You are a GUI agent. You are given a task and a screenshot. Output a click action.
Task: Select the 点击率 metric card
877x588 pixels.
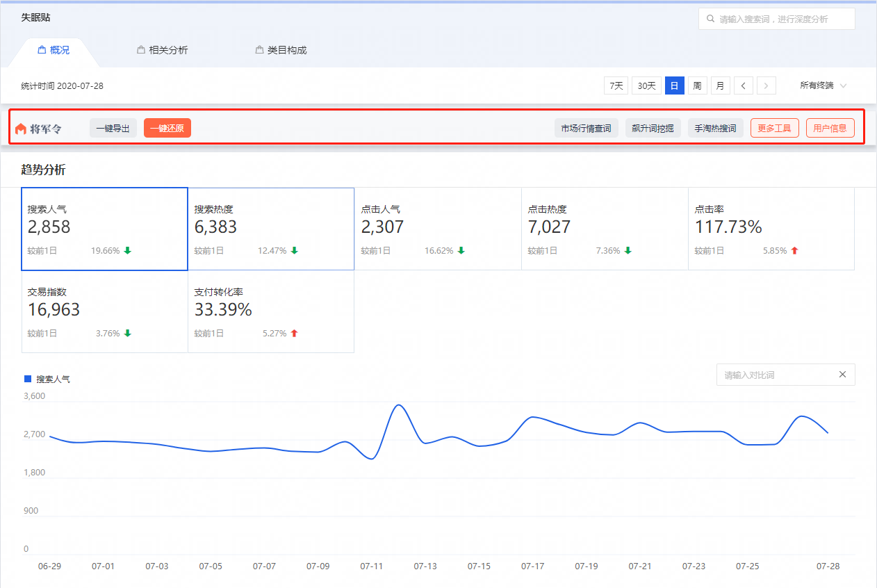(771, 229)
